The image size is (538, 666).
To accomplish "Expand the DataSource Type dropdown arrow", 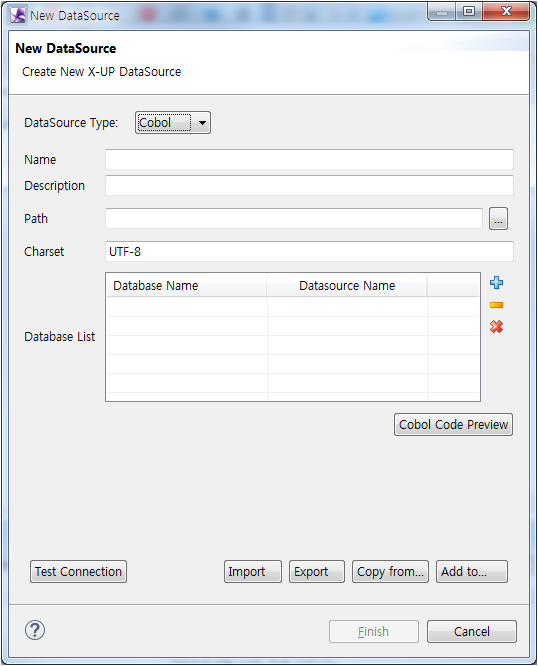I will 203,123.
